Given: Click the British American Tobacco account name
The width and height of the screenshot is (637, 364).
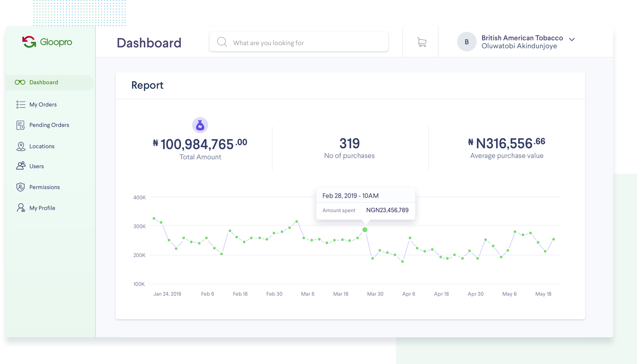Looking at the screenshot, I should (x=522, y=38).
